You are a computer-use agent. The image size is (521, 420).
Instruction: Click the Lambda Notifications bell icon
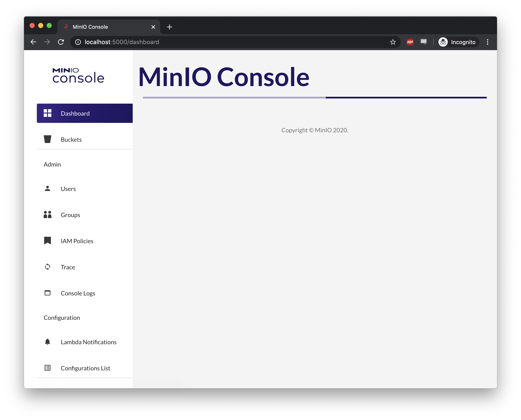47,342
